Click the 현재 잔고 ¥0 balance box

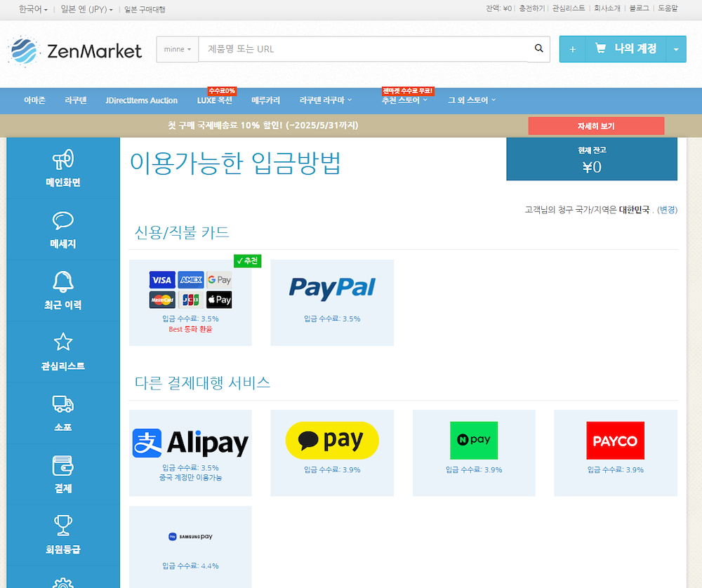coord(591,159)
